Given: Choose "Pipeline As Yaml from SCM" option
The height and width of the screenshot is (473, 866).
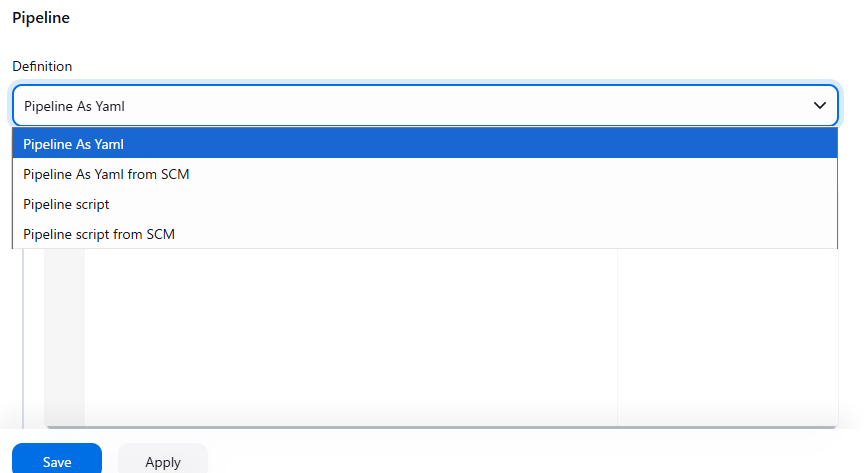Looking at the screenshot, I should tap(106, 174).
